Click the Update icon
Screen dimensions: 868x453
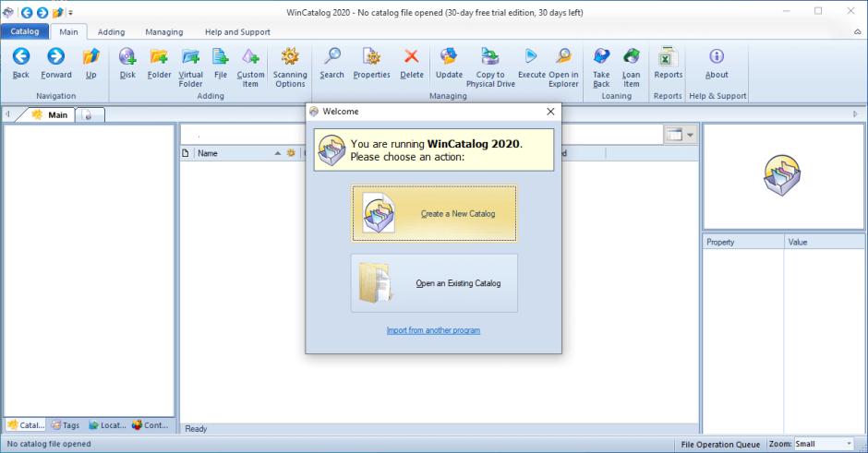(x=449, y=64)
